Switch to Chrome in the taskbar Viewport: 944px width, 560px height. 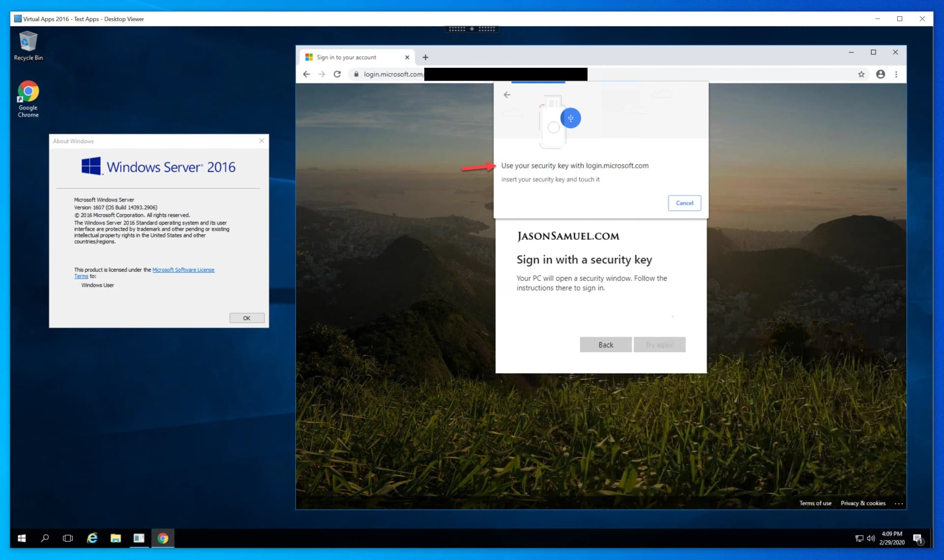(x=163, y=538)
